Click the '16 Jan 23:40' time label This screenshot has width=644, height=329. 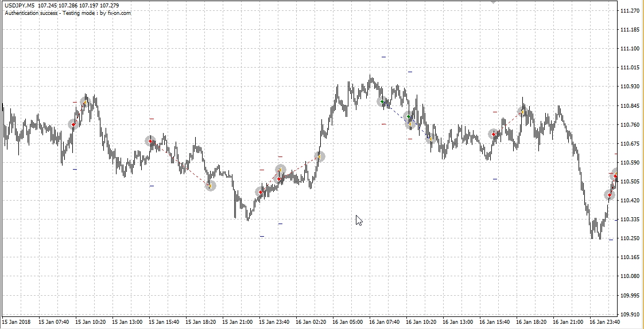coord(605,323)
